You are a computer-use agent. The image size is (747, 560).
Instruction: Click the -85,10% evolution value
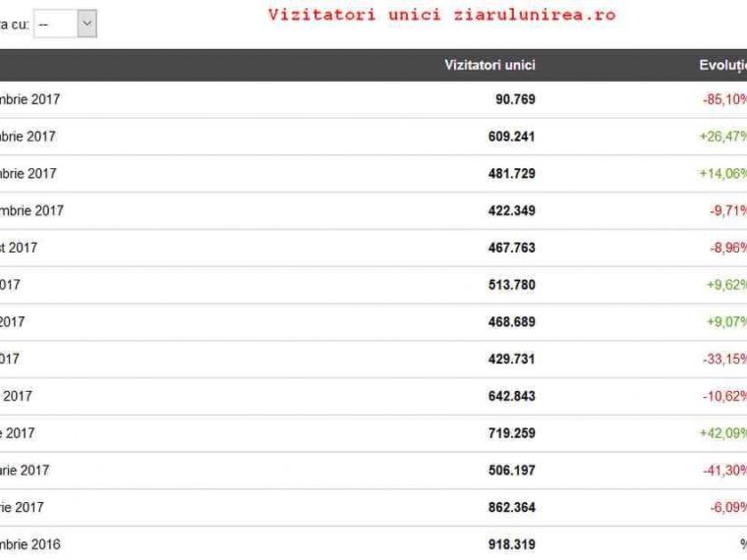tap(724, 99)
